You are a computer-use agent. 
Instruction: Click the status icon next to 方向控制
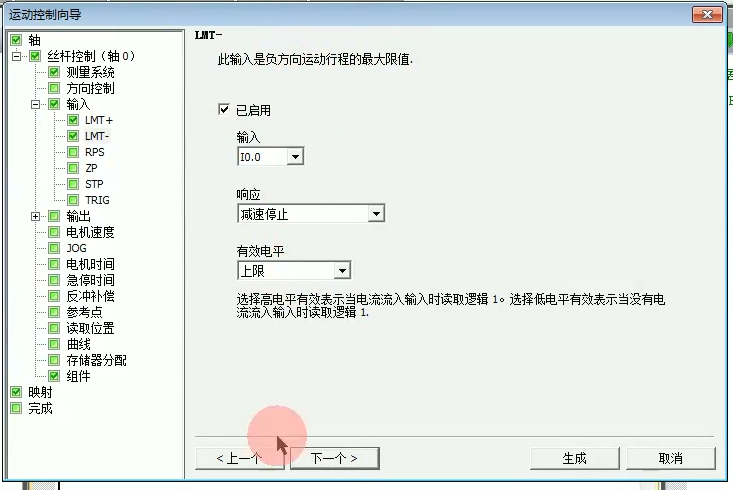click(x=54, y=88)
